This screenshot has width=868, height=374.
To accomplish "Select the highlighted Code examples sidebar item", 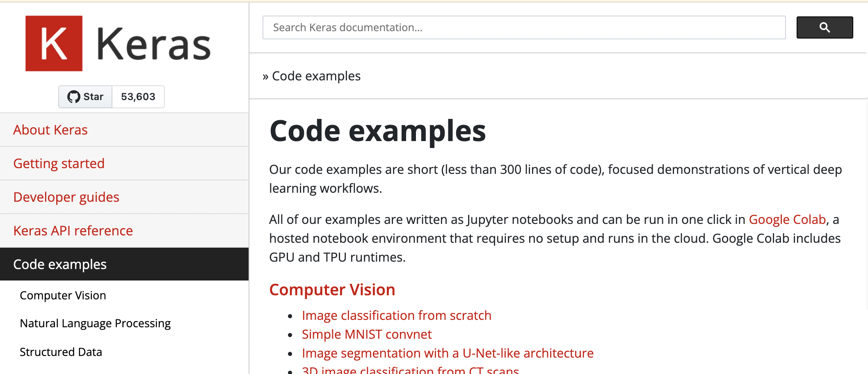I will [x=60, y=265].
